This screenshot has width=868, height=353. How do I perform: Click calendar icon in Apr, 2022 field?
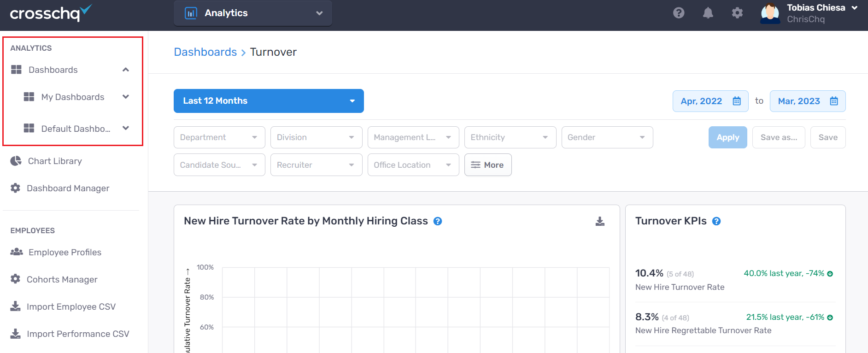tap(737, 101)
